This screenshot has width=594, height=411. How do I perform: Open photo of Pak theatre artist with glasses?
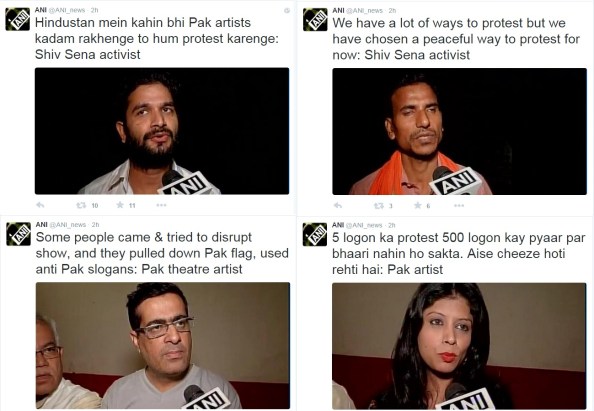click(x=163, y=345)
